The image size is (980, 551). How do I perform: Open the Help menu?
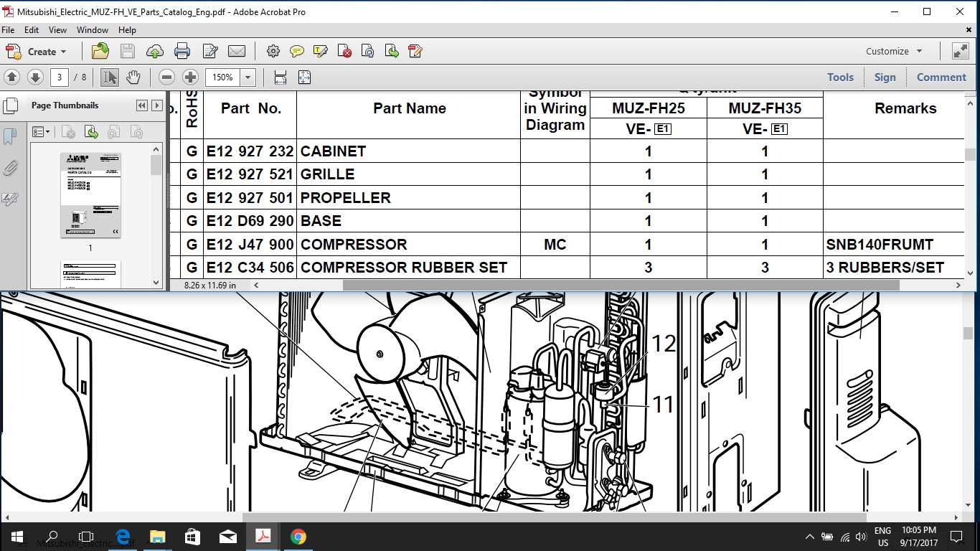127,30
